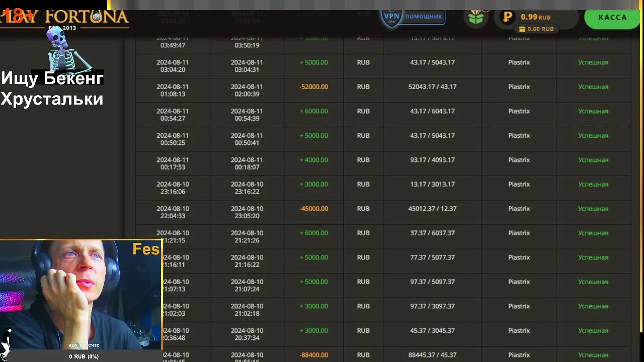The width and height of the screenshot is (644, 362).
Task: Click Piastrix in the -45000.00 row
Action: coord(519,209)
